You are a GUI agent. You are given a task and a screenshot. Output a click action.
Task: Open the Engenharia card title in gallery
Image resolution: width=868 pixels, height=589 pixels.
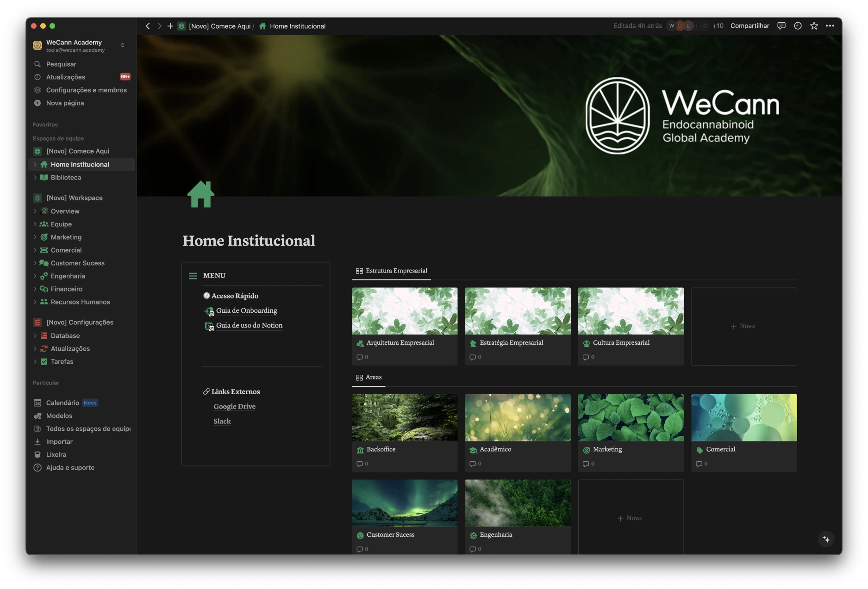(496, 535)
